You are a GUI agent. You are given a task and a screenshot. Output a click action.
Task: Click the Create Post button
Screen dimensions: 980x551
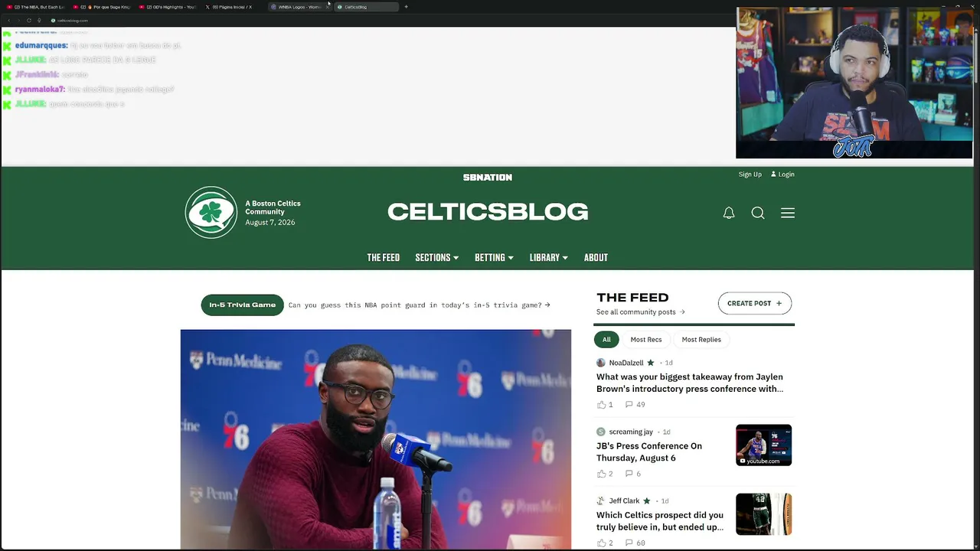(x=755, y=303)
